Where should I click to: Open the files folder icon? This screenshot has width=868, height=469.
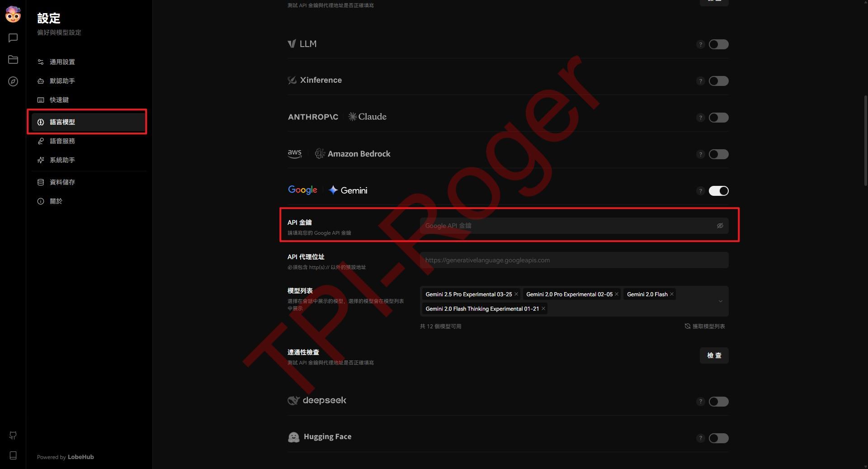pos(13,60)
